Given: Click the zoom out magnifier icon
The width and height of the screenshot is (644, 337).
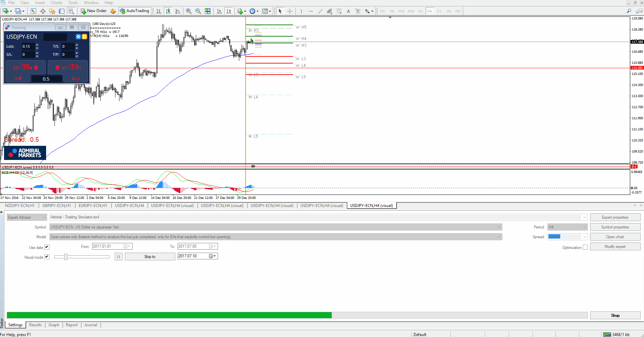Looking at the screenshot, I should tap(198, 11).
